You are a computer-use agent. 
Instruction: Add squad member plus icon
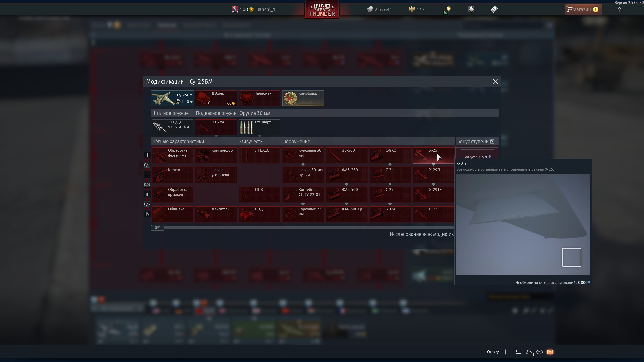(x=505, y=352)
